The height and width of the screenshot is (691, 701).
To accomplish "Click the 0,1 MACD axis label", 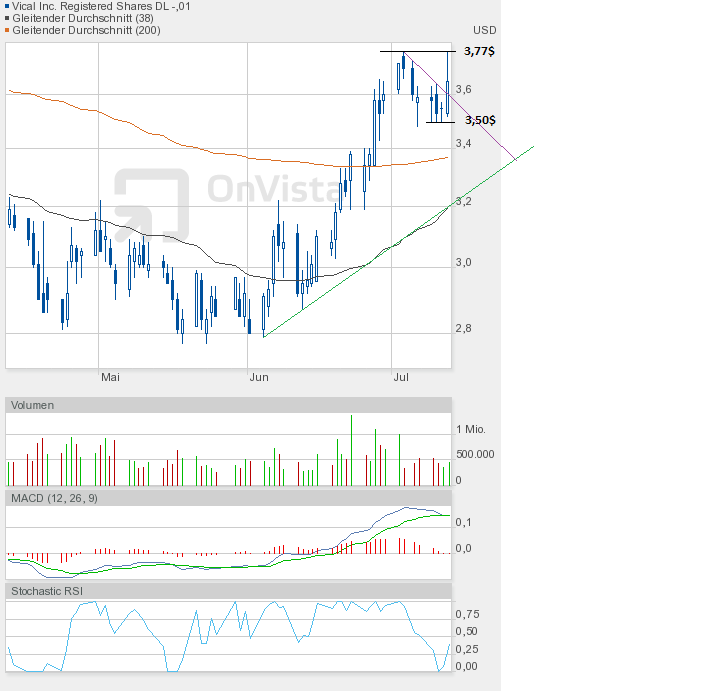I will point(464,522).
